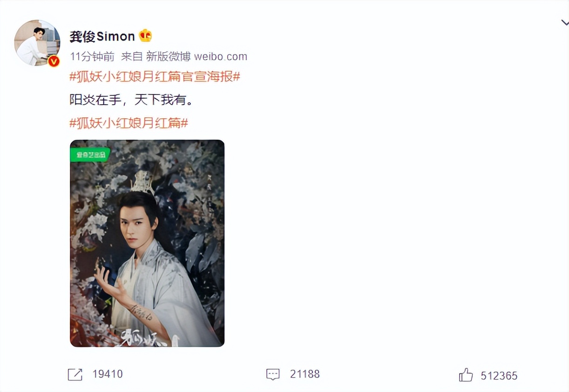
Task: Click the crown membership icon beside username
Action: (x=146, y=36)
